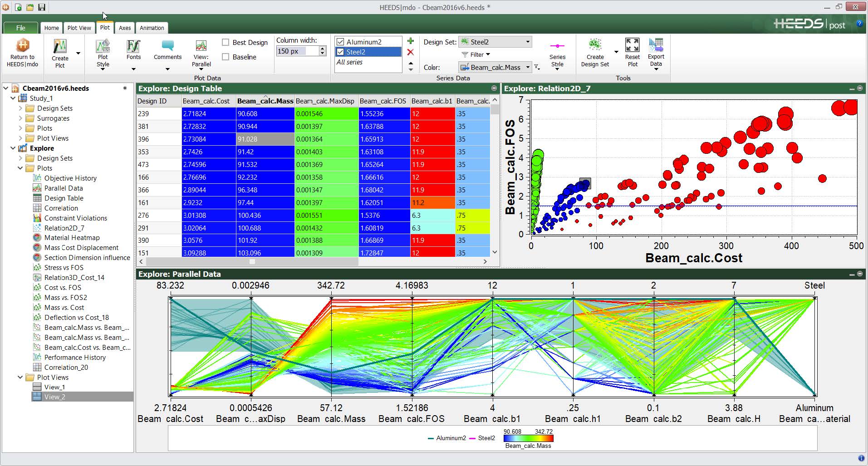Click the Comments speech bubble icon

tap(167, 45)
